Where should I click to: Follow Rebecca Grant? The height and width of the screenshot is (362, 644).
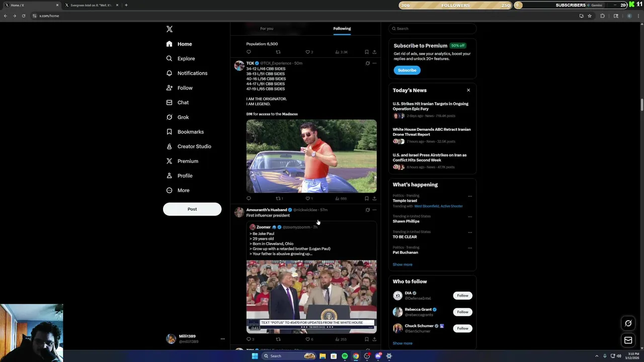tap(463, 312)
